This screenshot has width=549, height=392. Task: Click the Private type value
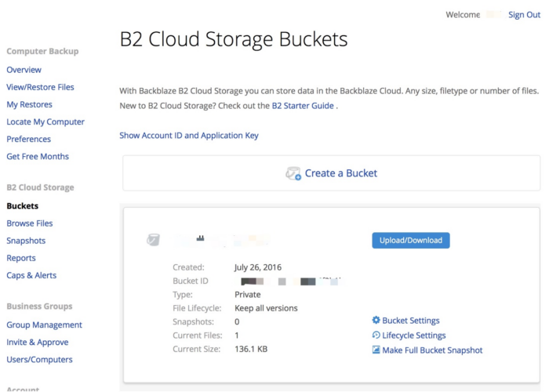[x=248, y=294]
